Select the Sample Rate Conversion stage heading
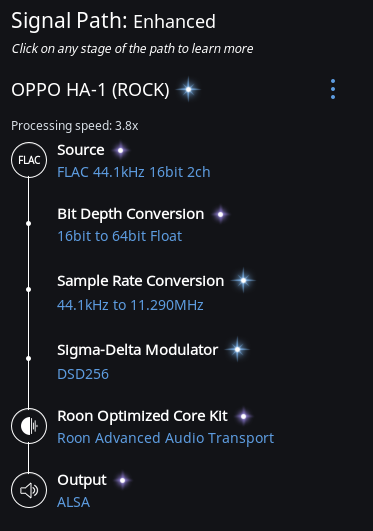The width and height of the screenshot is (373, 531). (141, 281)
